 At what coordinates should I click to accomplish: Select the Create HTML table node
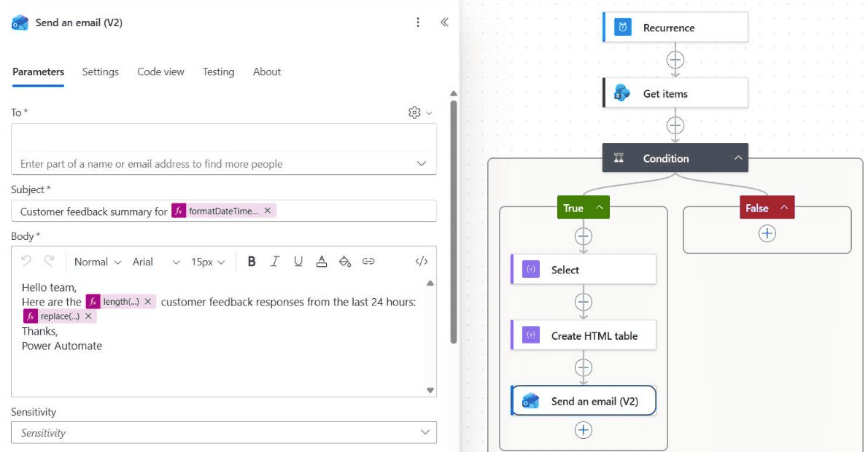tap(584, 335)
